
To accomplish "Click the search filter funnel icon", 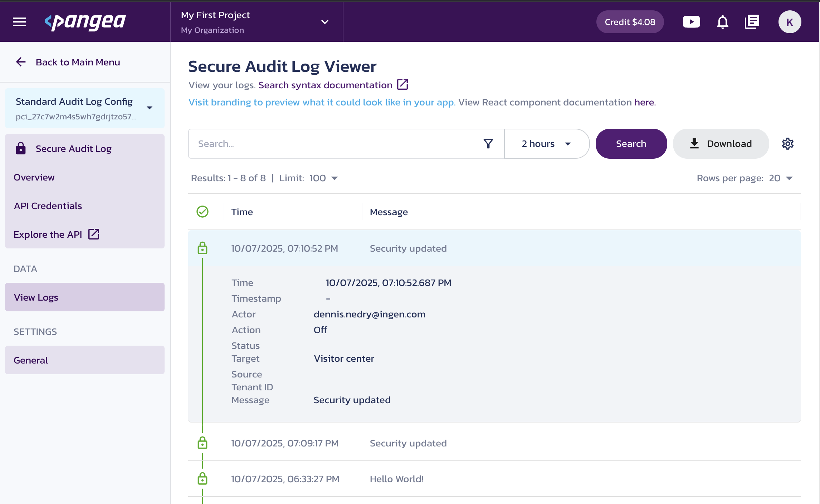I will 488,144.
